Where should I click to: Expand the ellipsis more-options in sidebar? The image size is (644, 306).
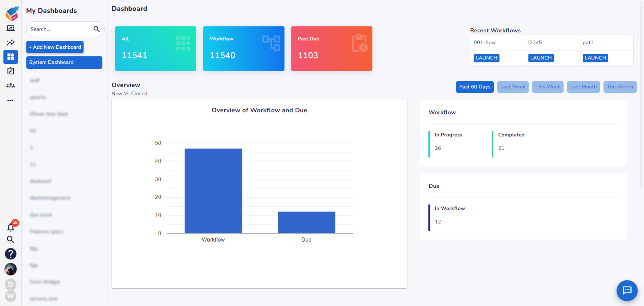click(10, 100)
